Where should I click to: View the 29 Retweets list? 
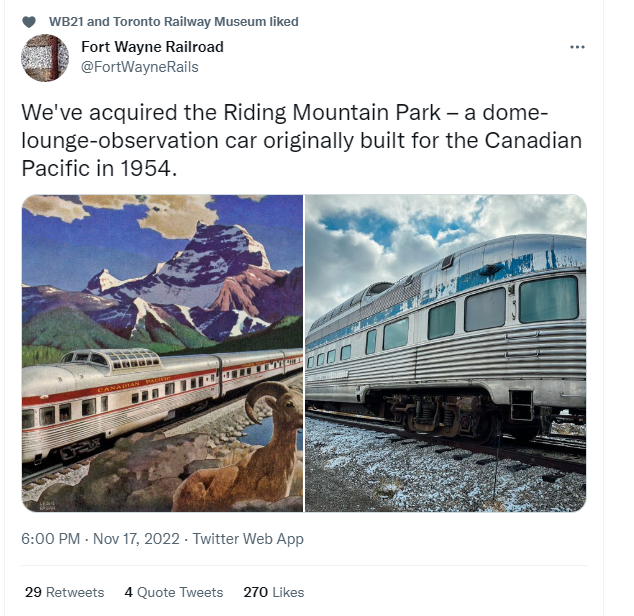(x=64, y=592)
